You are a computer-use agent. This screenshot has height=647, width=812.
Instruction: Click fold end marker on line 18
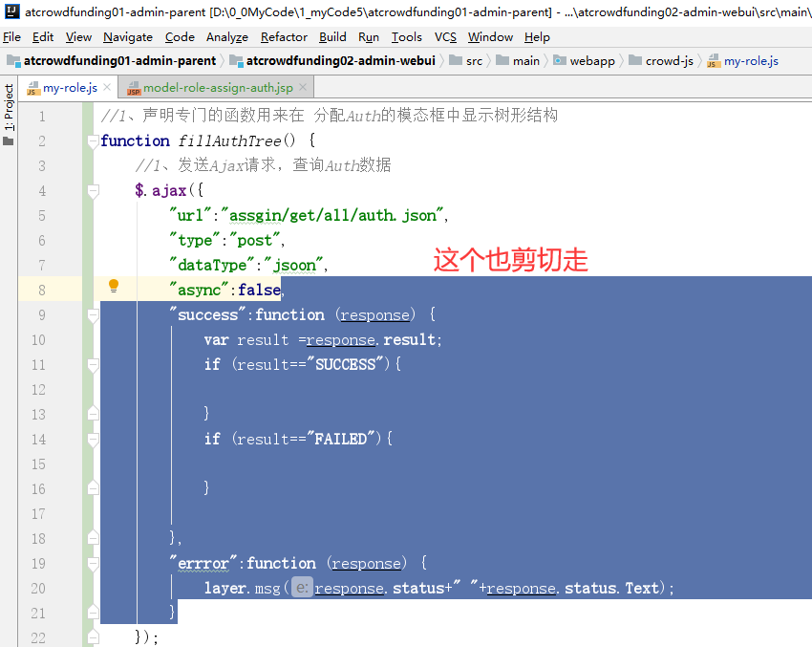click(94, 538)
